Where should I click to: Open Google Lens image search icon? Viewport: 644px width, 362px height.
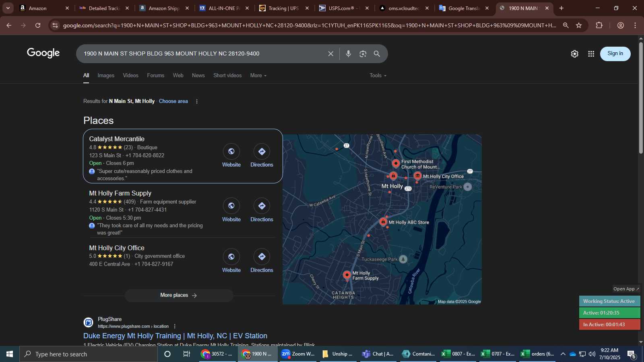tap(363, 53)
